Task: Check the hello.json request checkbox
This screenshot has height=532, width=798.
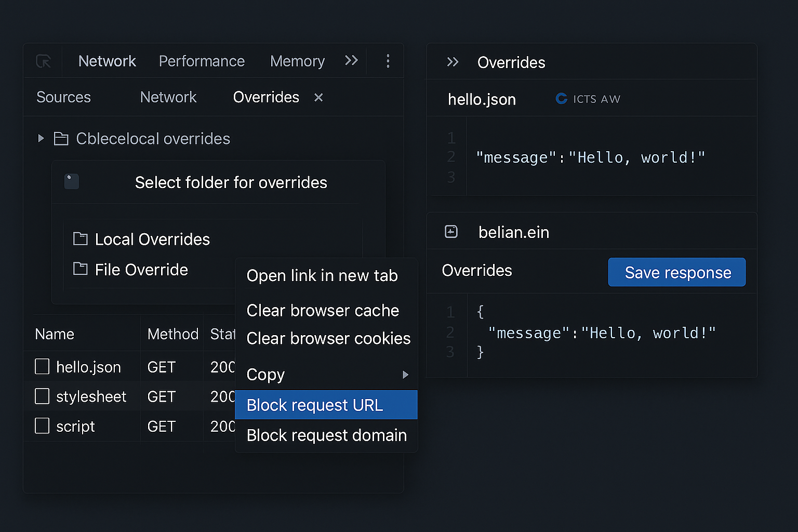Action: pyautogui.click(x=42, y=366)
